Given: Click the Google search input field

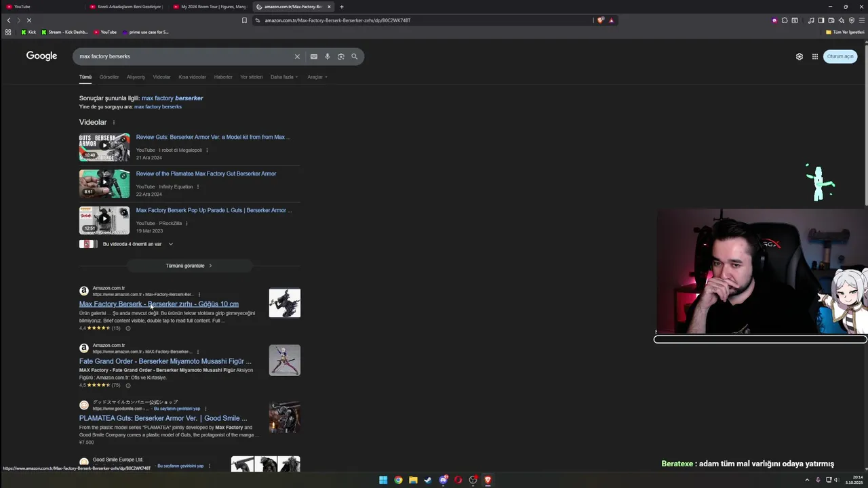Looking at the screenshot, I should click(183, 56).
